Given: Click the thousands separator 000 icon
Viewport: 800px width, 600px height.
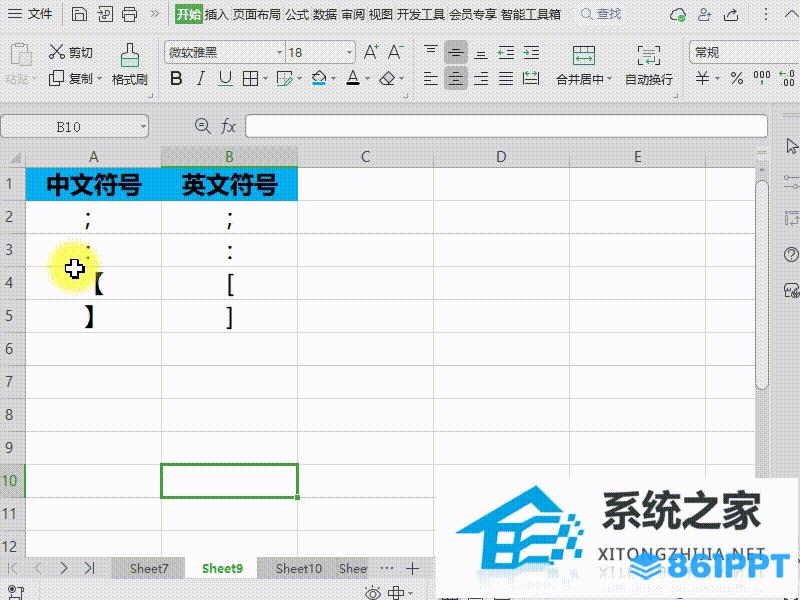Looking at the screenshot, I should point(762,79).
